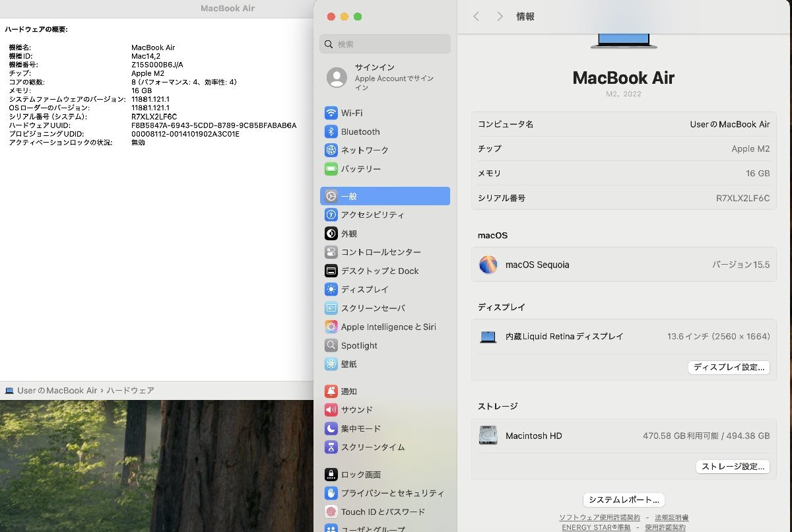Click the ディスプレイ設定... button
The width and height of the screenshot is (792, 532).
tap(729, 367)
